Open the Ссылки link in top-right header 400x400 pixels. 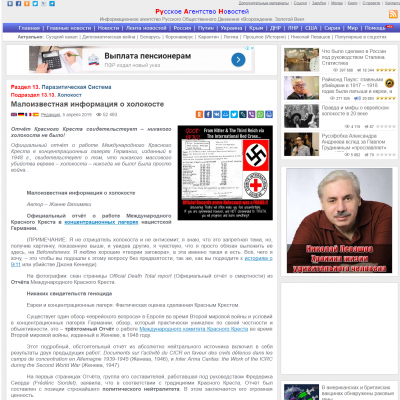pos(300,3)
